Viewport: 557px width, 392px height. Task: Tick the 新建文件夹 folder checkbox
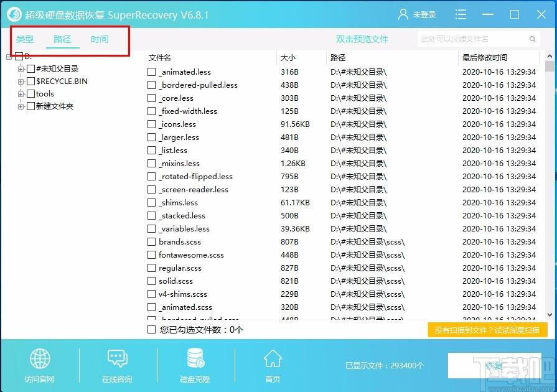[x=31, y=106]
